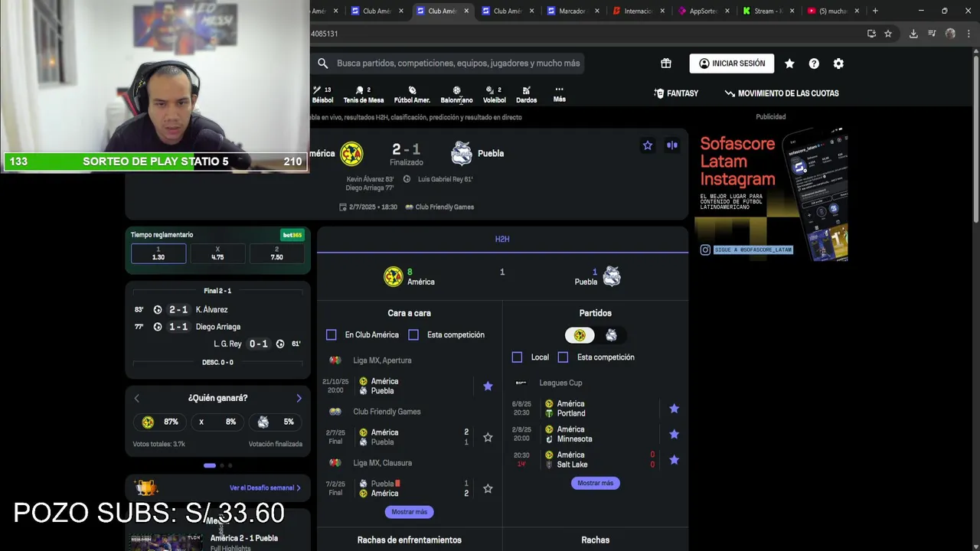Screen dimensions: 980x551
Task: Open favorites star icon in top header
Action: coord(789,64)
